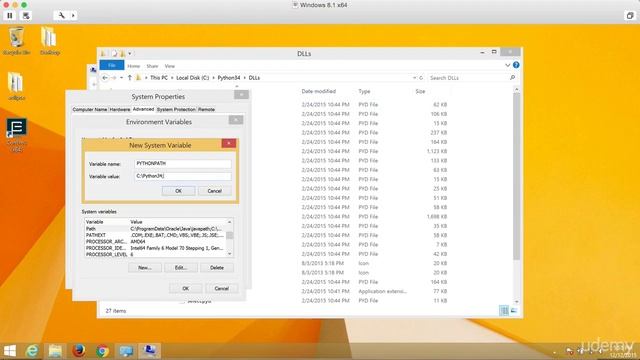Select the Advanced tab in System Properties
The image size is (640, 360).
click(143, 109)
